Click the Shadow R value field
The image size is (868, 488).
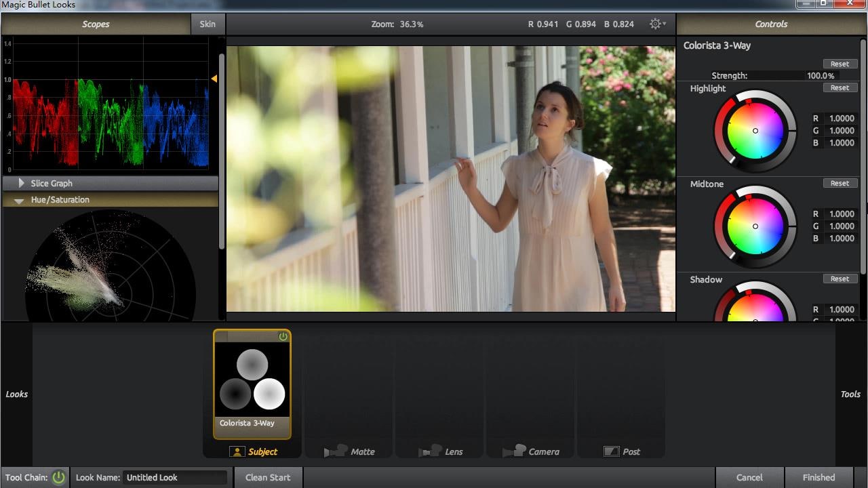click(x=842, y=309)
